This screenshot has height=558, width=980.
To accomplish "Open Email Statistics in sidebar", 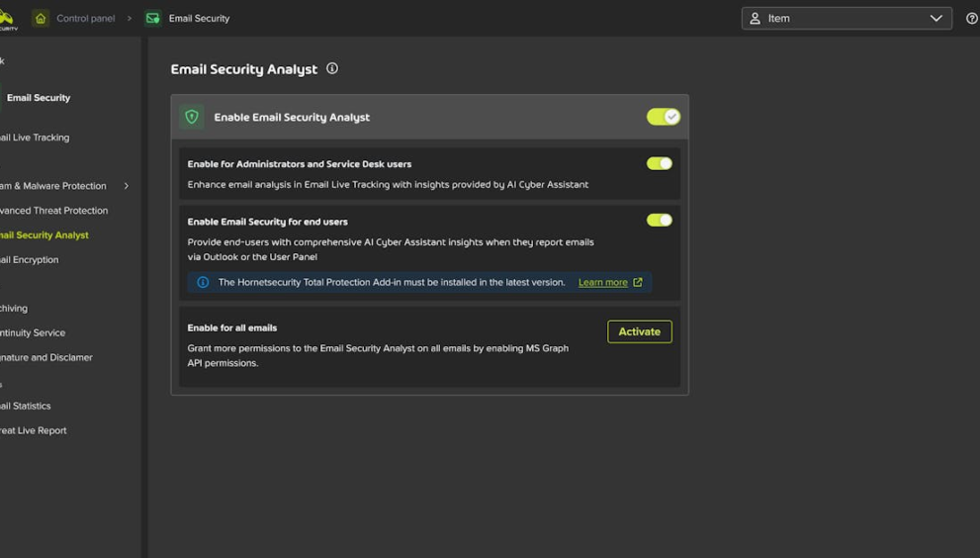I will (x=26, y=406).
